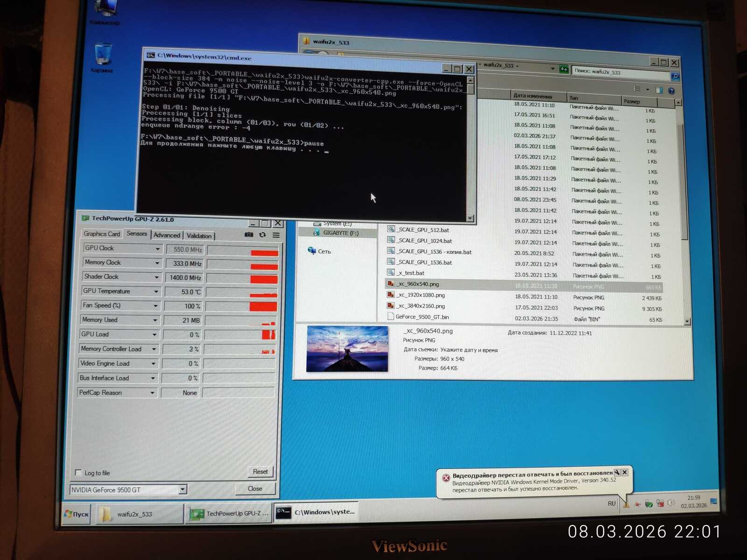Click the Close button in GPU-Z
The width and height of the screenshot is (747, 560).
coord(255,489)
